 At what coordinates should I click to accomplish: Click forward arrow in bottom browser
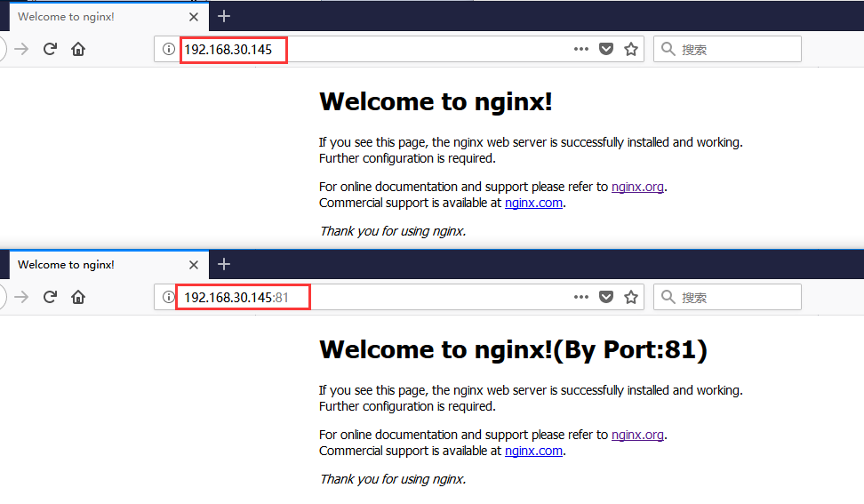tap(21, 297)
